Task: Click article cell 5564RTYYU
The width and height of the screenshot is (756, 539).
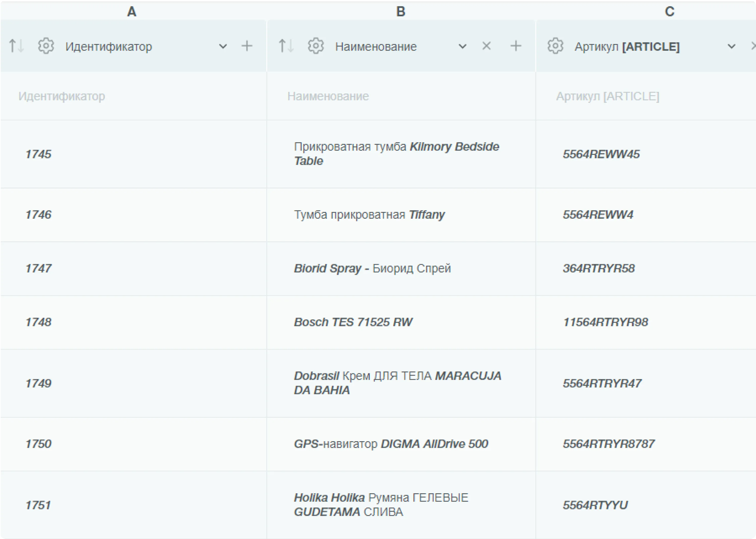Action: coord(595,505)
